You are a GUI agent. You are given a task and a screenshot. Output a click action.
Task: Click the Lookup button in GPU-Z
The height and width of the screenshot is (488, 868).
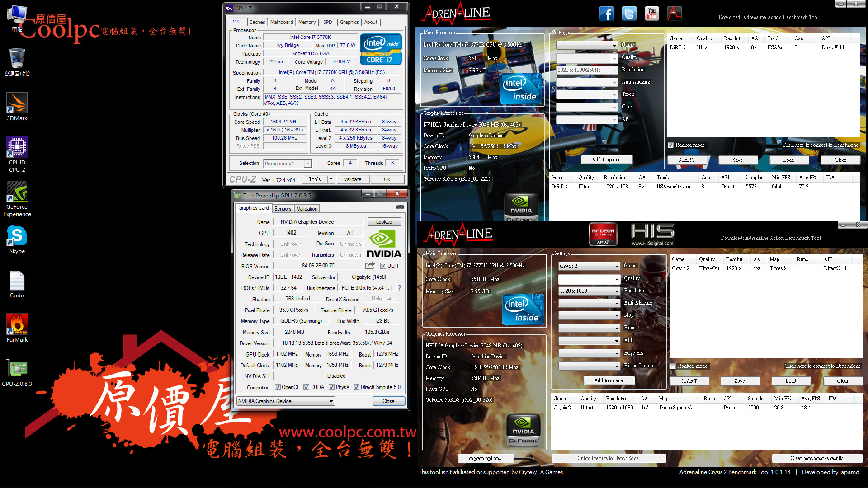[x=384, y=222]
